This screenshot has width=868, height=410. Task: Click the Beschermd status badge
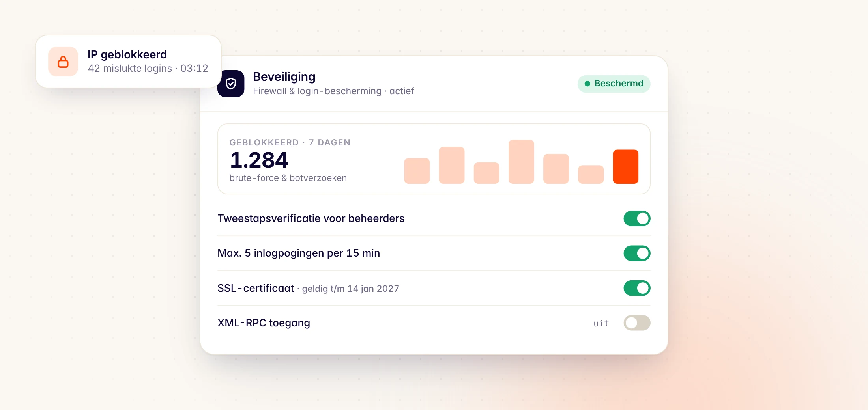click(x=614, y=84)
